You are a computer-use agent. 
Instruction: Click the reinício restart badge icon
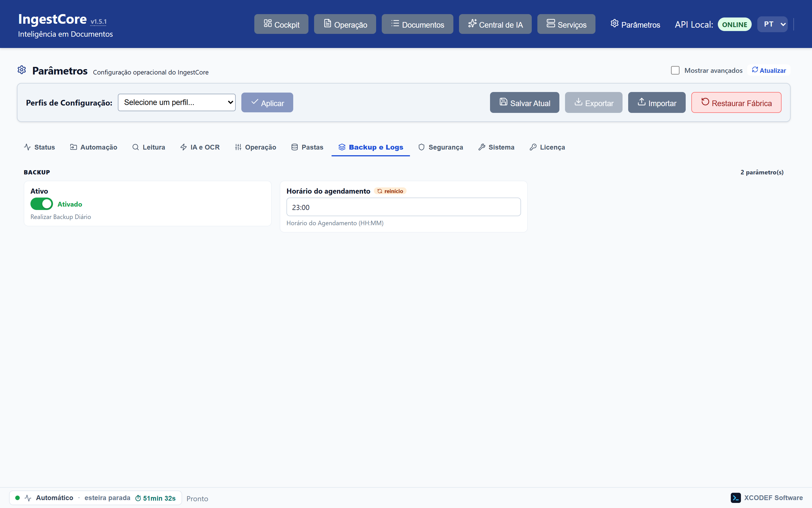(x=380, y=191)
